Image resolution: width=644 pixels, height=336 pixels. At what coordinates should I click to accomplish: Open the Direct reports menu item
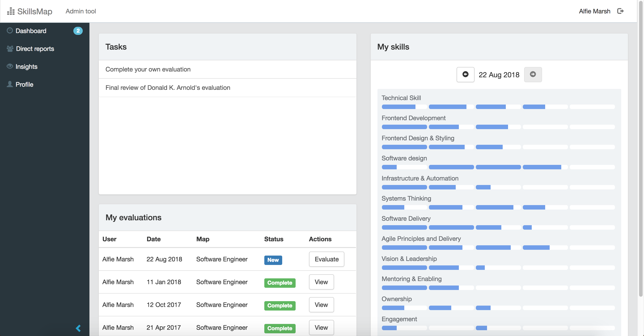[35, 49]
